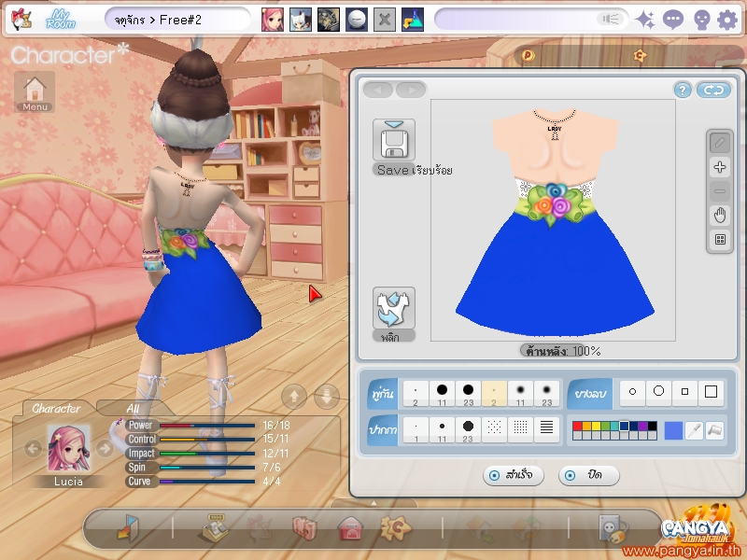Click the gray X item slot
Viewport: 747px width, 560px height.
(x=385, y=20)
